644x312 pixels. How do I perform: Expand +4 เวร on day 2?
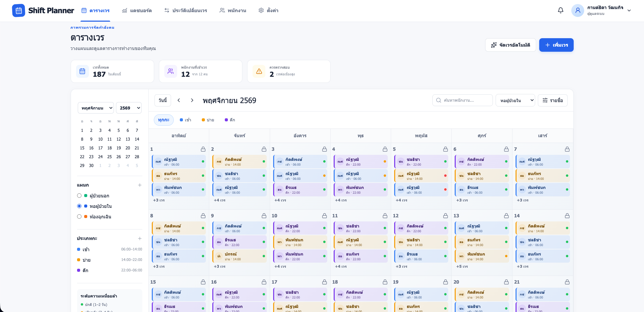[x=220, y=200]
